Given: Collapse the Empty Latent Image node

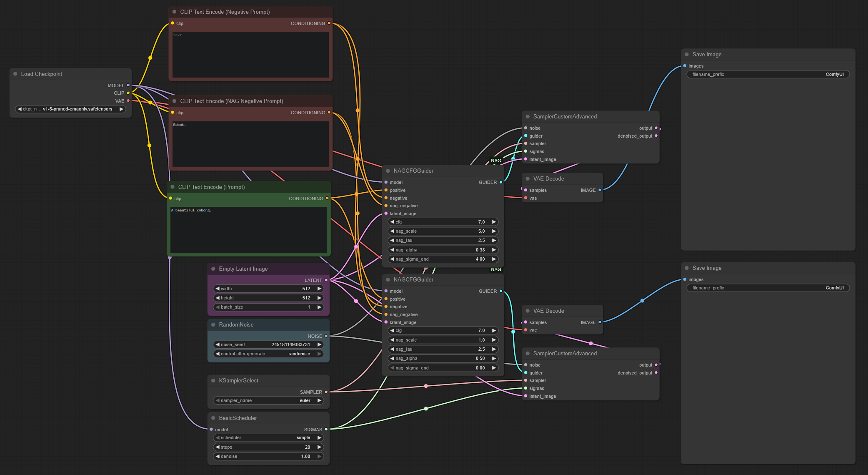Looking at the screenshot, I should [x=213, y=269].
